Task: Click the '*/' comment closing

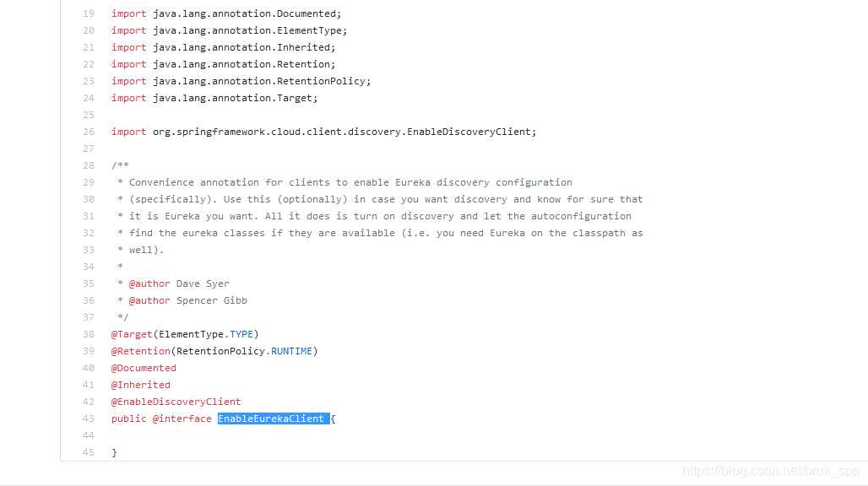Action: (123, 317)
